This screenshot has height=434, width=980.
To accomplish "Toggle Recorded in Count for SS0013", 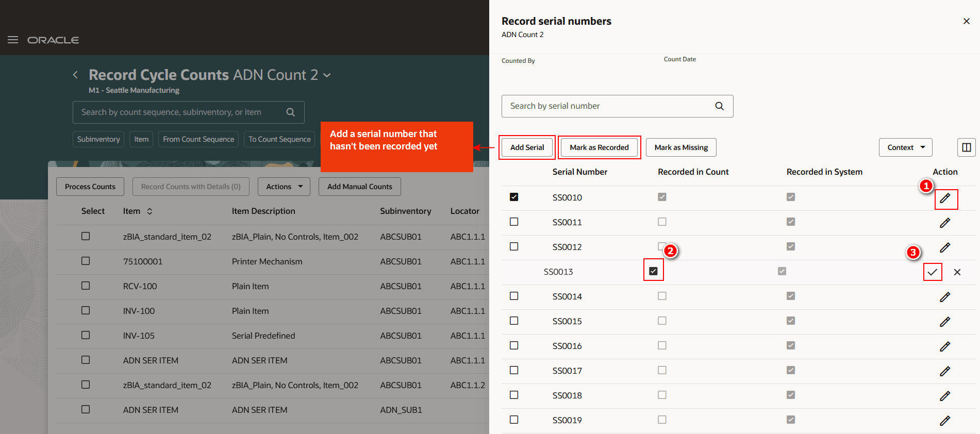I will (653, 271).
